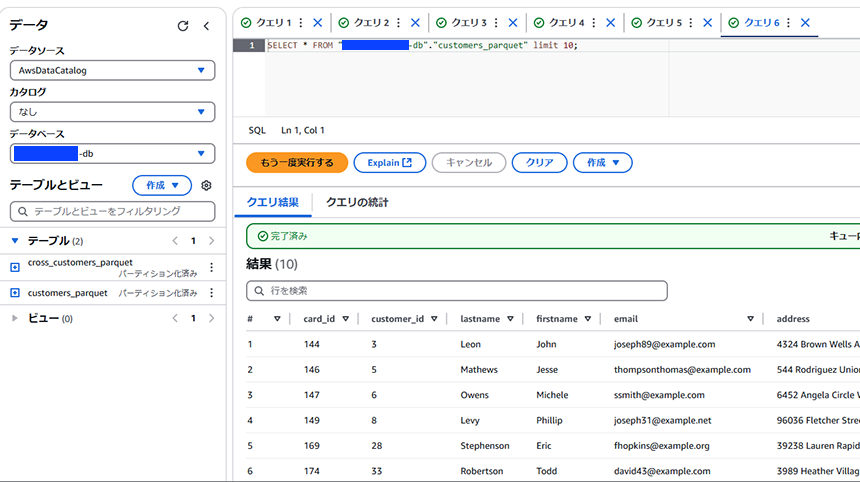This screenshot has height=482, width=860.
Task: Open the データベース dropdown
Action: (x=112, y=154)
